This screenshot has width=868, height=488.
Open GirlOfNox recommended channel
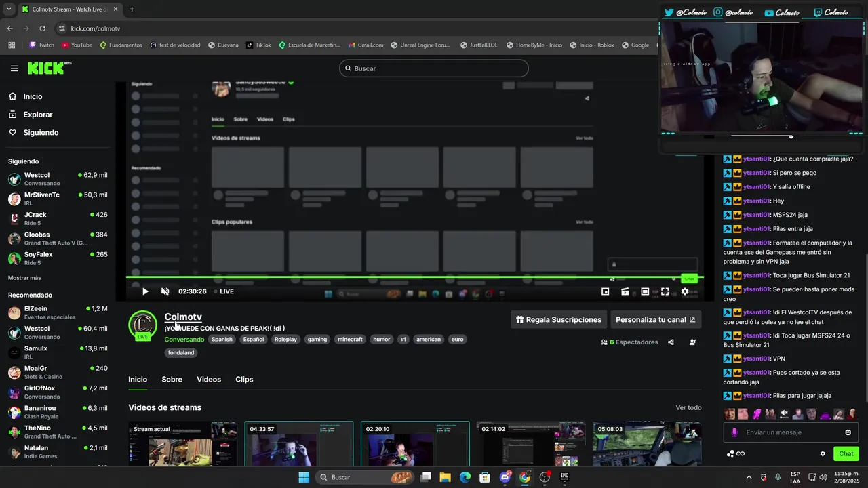click(58, 392)
